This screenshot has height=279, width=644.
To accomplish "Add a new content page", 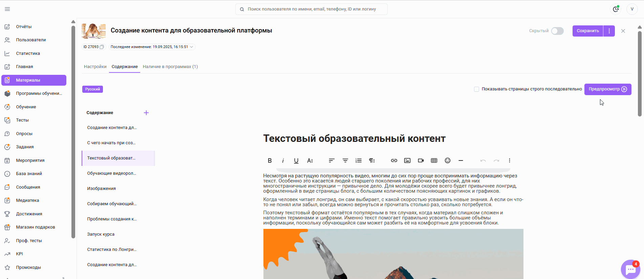I will tap(146, 113).
